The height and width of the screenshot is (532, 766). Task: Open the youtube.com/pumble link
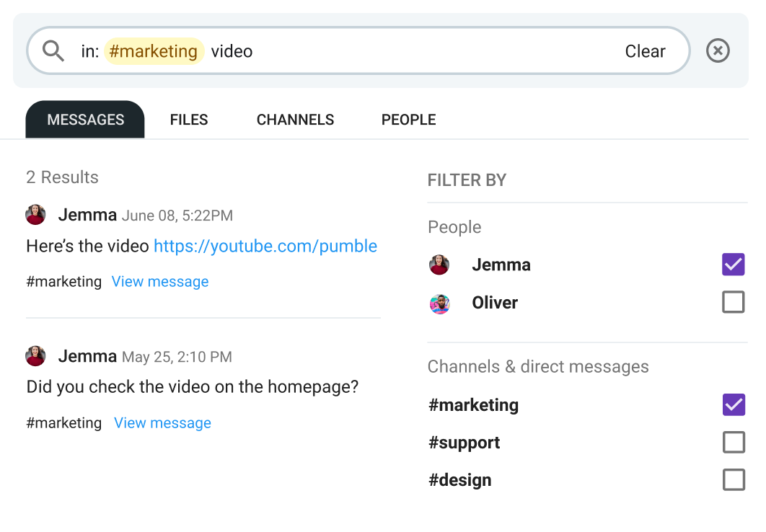click(x=265, y=246)
